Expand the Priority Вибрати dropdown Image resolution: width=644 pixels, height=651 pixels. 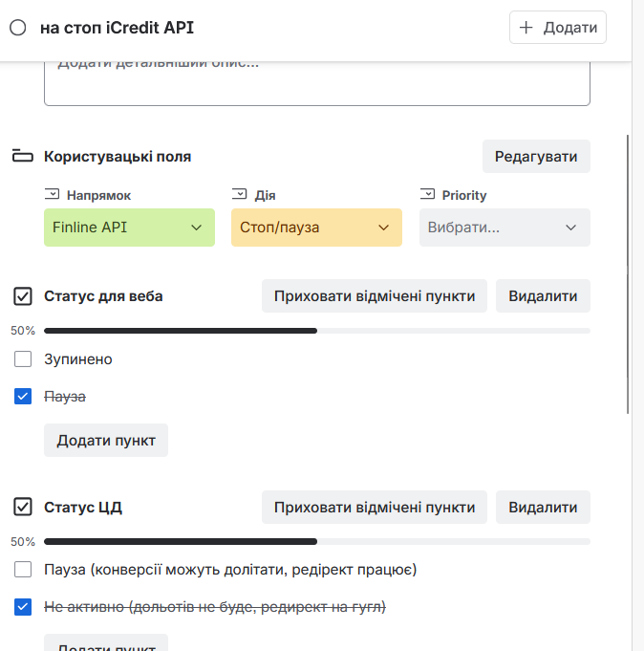tap(504, 228)
